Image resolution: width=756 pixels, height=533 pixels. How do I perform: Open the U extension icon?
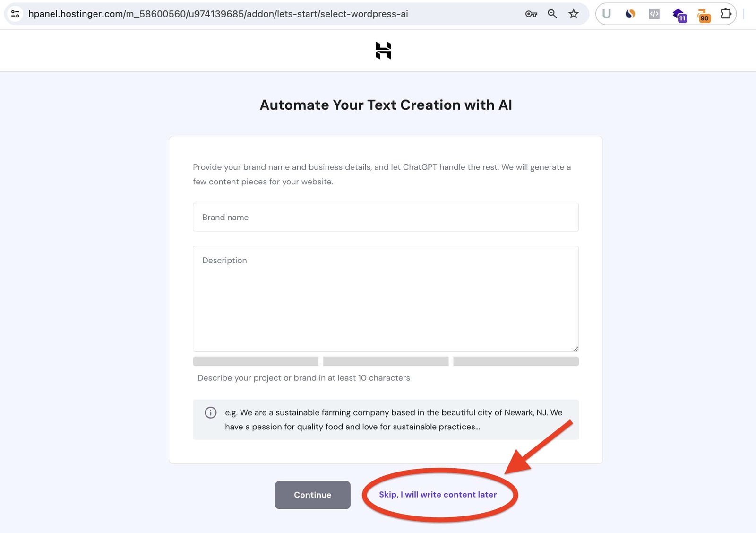click(606, 14)
